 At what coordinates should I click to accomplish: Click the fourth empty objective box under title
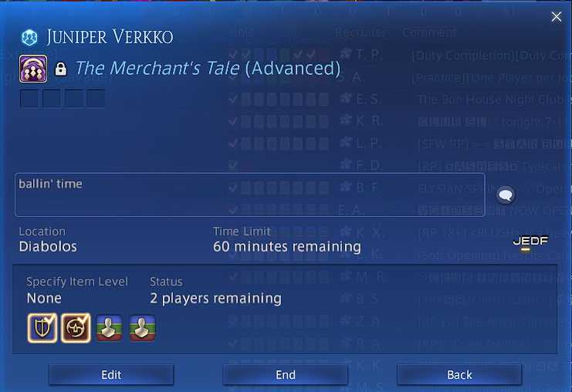click(x=96, y=99)
